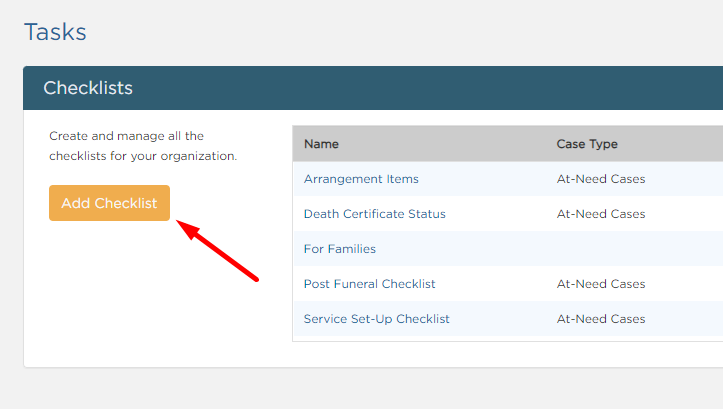Click the Checklists panel header title
Screen dimensions: 723x409
pyautogui.click(x=88, y=88)
